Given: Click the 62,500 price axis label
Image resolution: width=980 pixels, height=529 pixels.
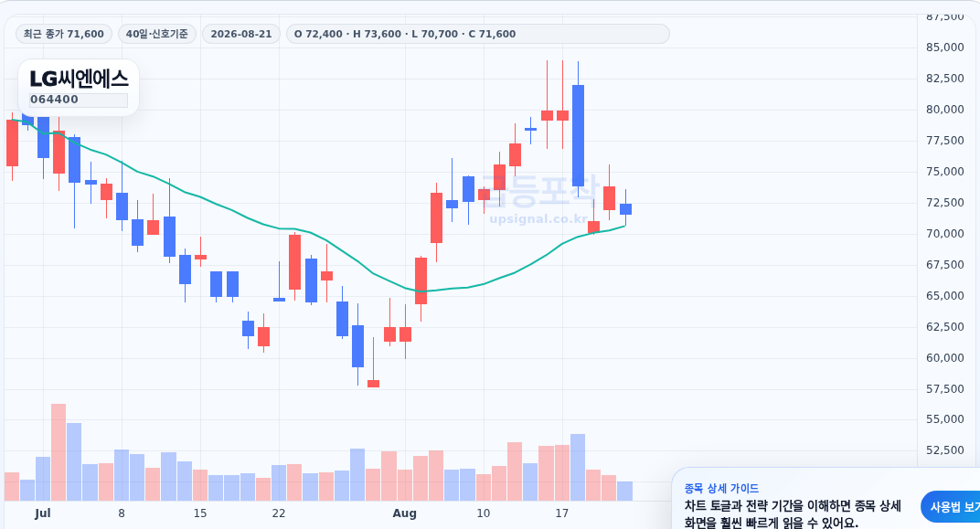Looking at the screenshot, I should tap(945, 327).
